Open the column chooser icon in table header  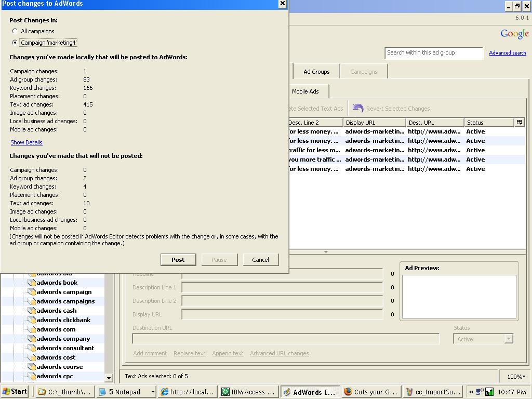point(520,122)
